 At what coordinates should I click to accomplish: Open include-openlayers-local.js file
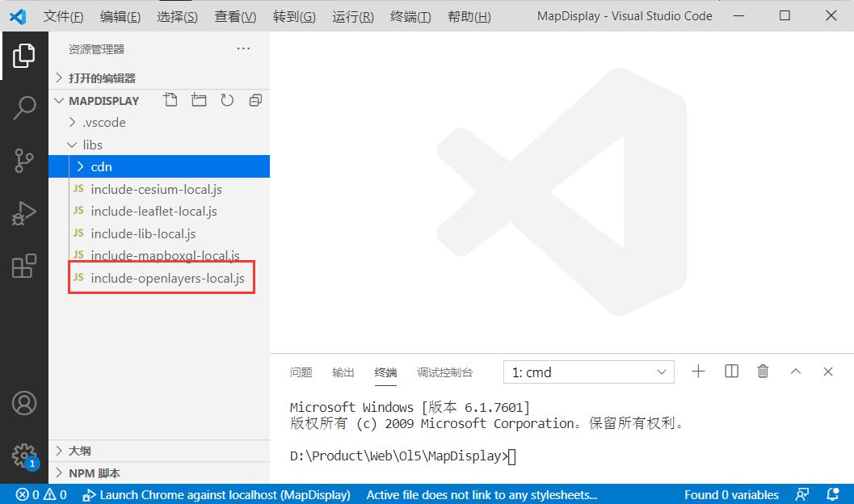point(159,278)
